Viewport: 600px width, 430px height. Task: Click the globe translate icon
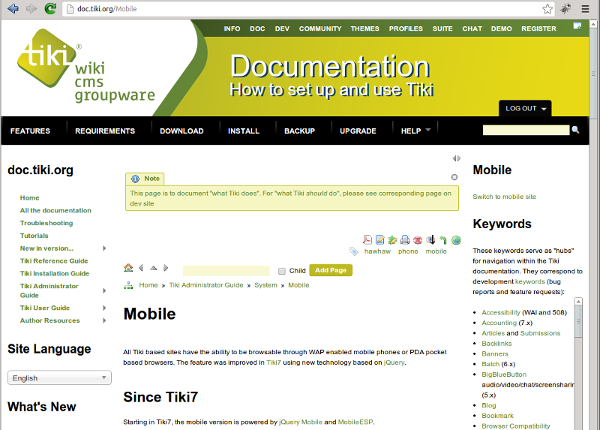456,240
